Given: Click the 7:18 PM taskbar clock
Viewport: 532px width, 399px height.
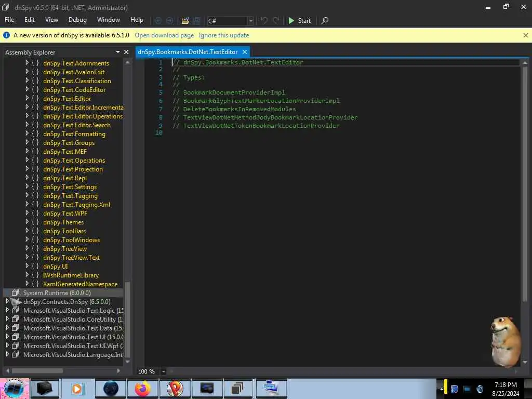Looking at the screenshot, I should [506, 384].
